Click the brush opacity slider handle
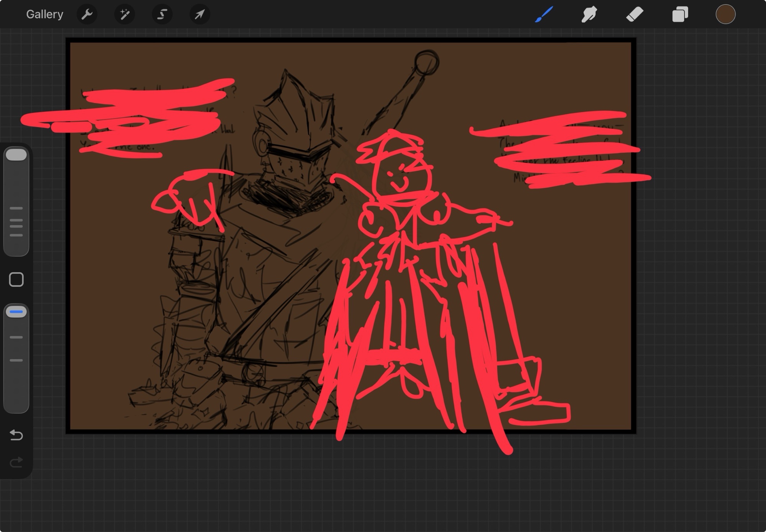766x532 pixels. [16, 312]
